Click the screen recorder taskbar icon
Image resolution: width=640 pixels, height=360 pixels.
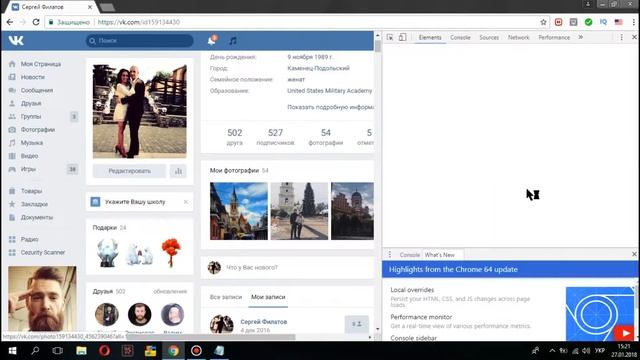tap(196, 351)
